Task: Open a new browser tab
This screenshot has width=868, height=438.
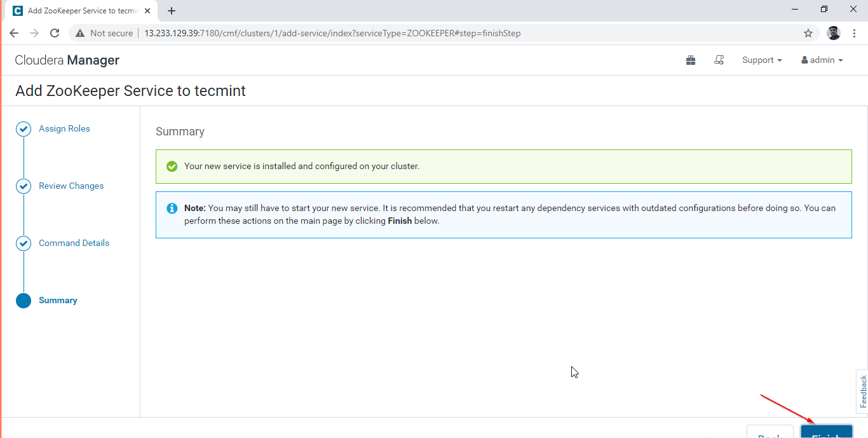Action: click(172, 11)
